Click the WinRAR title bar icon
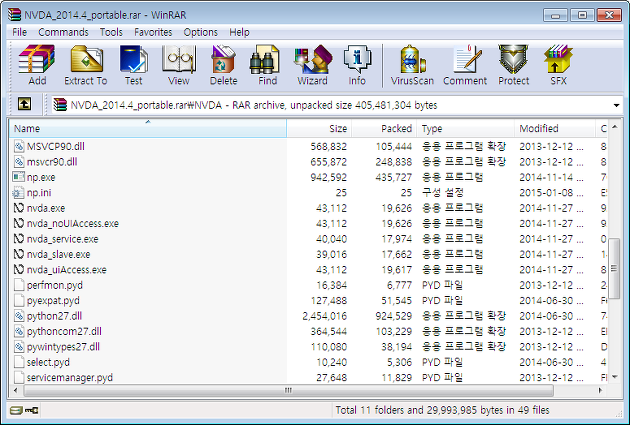630x425 pixels. tap(14, 15)
